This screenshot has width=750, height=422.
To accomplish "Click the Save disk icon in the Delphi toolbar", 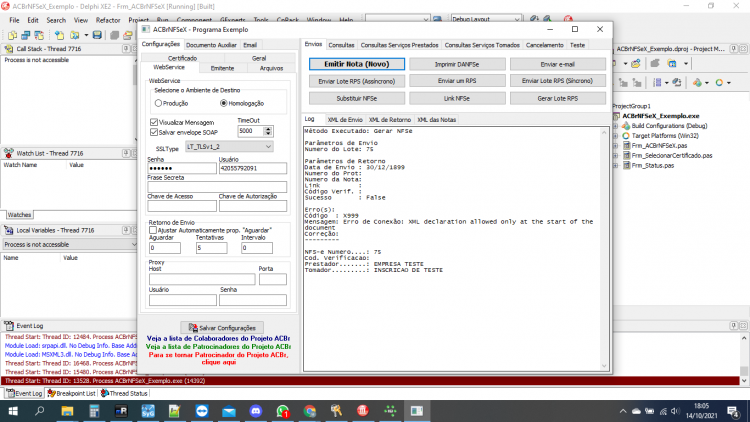I will pyautogui.click(x=97, y=35).
